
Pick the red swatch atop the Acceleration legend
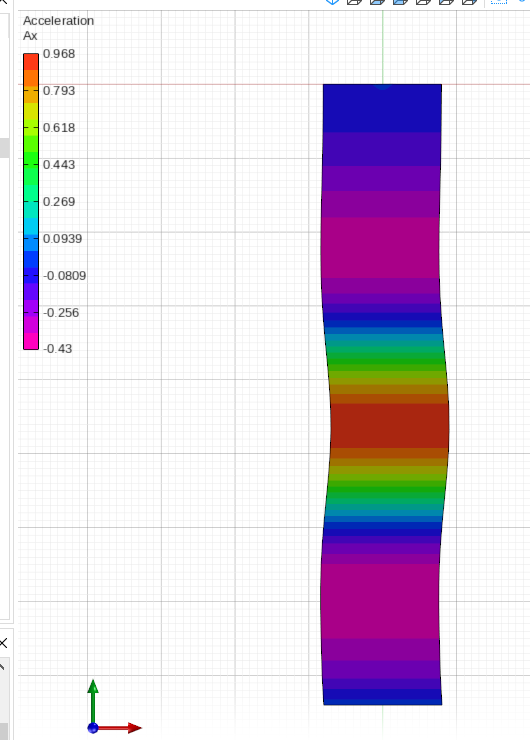pos(31,61)
